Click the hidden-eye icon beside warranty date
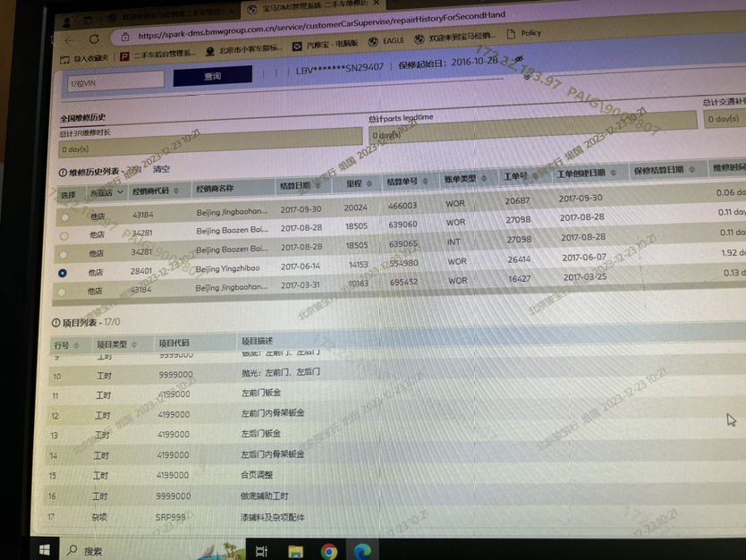Viewport: 746px width, 560px height. point(519,59)
